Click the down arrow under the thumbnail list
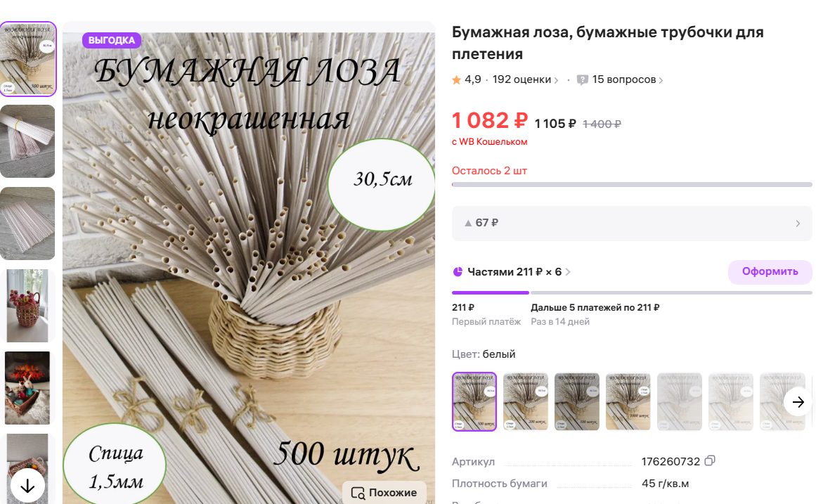The image size is (816, 504). pyautogui.click(x=27, y=486)
